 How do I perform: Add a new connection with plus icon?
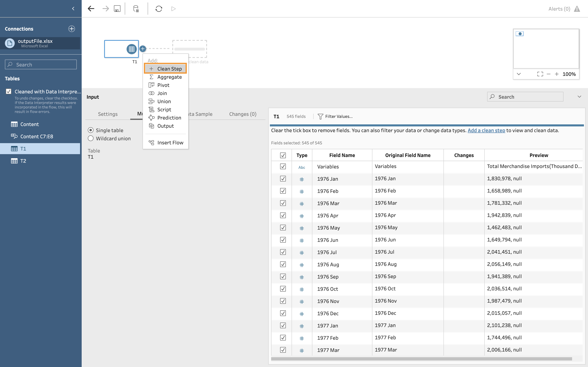click(x=71, y=29)
